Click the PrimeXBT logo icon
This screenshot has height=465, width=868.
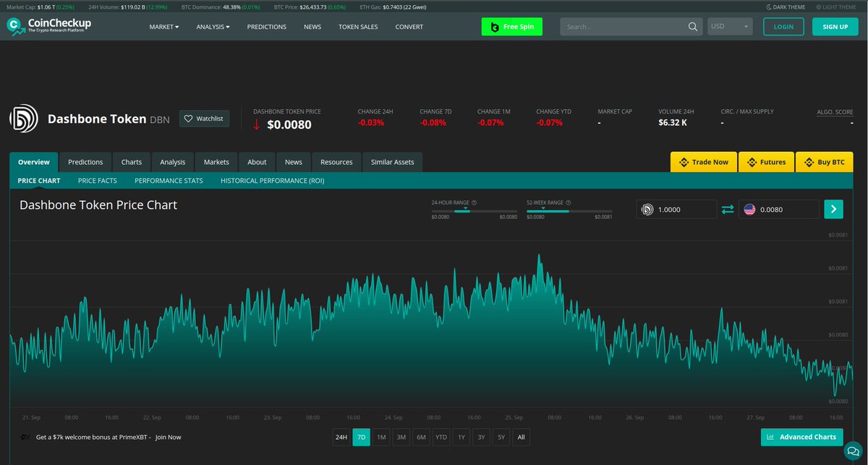click(x=25, y=437)
